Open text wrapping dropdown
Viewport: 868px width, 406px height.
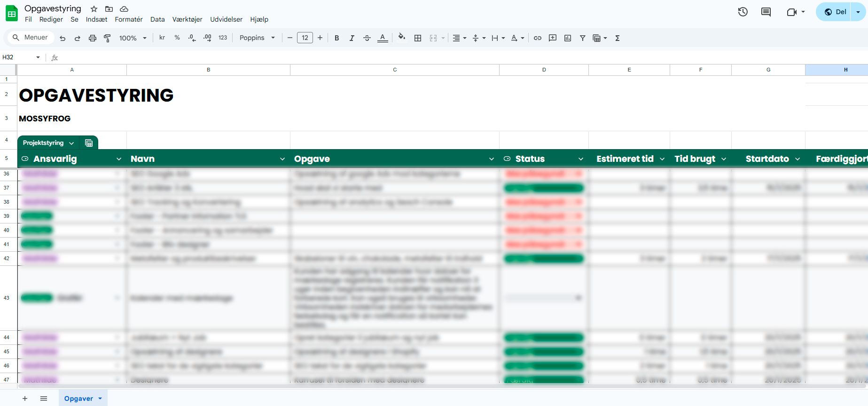(x=498, y=38)
